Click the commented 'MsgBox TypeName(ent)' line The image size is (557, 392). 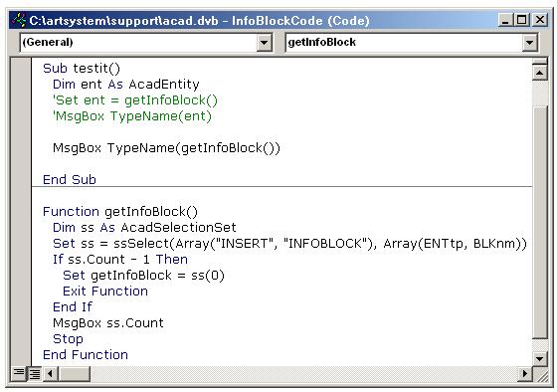(x=131, y=116)
